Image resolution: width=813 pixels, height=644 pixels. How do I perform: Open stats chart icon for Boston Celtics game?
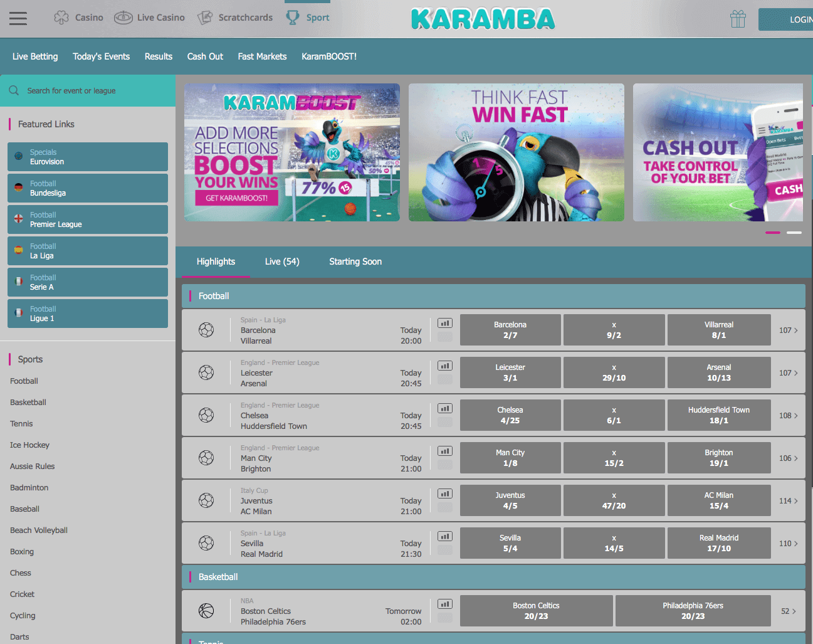click(x=445, y=604)
